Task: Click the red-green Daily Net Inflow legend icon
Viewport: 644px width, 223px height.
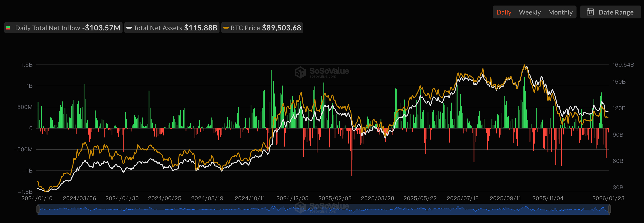Action: (8, 28)
